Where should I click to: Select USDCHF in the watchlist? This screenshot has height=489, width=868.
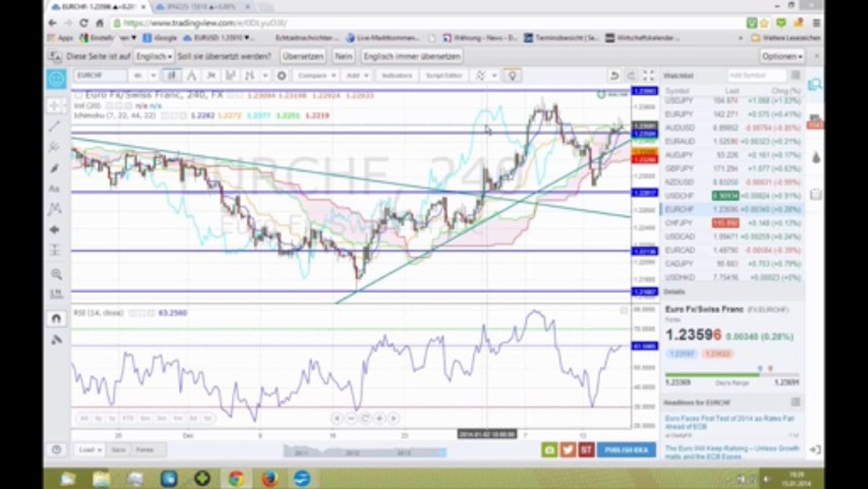[x=732, y=196]
